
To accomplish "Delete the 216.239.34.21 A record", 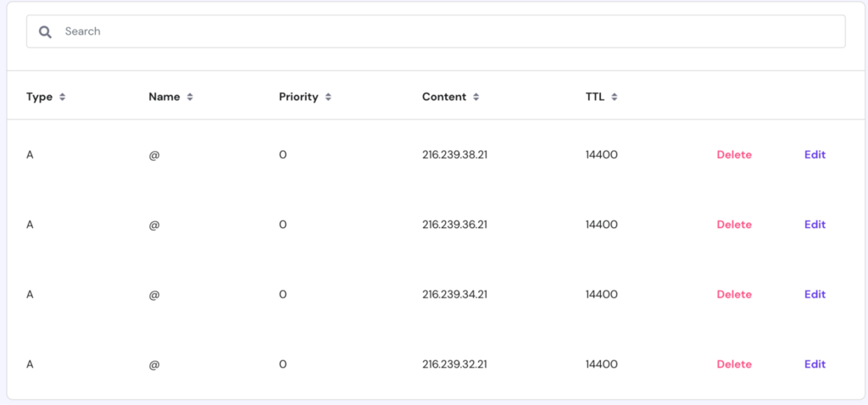I will pos(734,295).
